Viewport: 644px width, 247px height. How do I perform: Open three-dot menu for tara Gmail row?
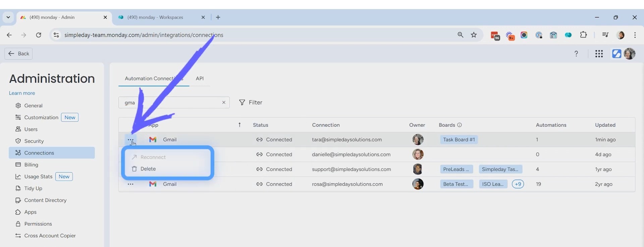130,139
